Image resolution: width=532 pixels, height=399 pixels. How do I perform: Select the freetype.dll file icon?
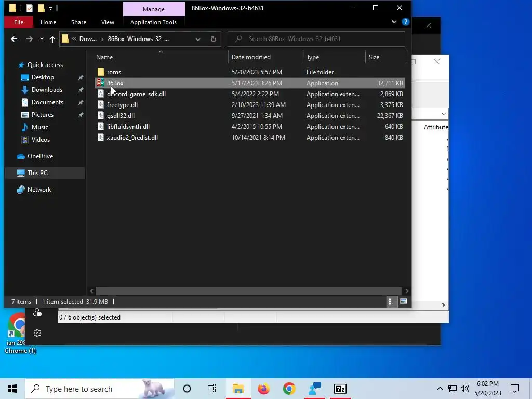click(100, 104)
